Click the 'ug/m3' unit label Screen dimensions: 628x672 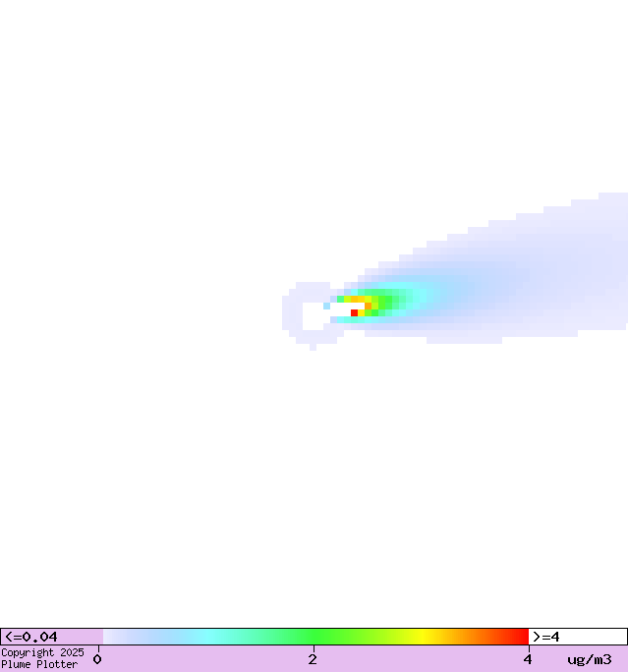(x=590, y=659)
